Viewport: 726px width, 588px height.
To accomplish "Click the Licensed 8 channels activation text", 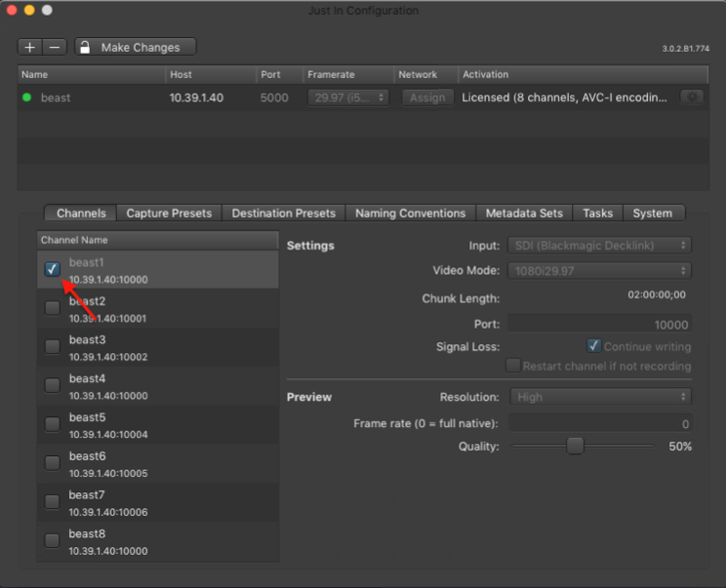I will click(564, 98).
